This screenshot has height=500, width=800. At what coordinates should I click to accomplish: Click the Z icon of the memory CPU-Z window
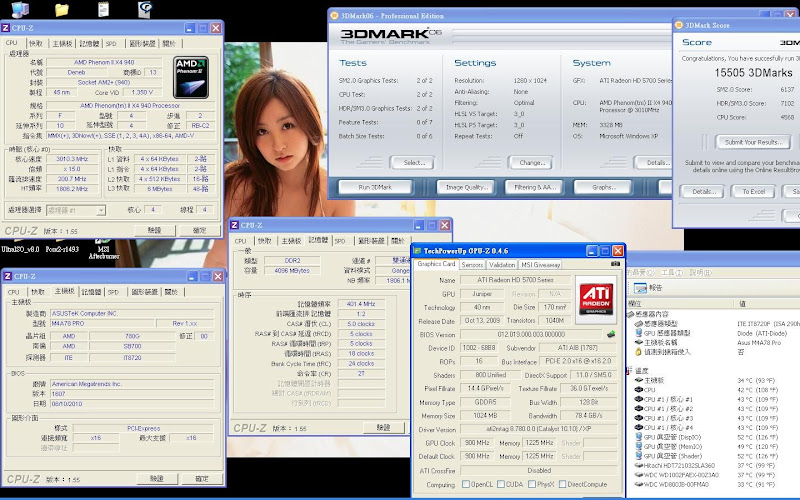(234, 225)
